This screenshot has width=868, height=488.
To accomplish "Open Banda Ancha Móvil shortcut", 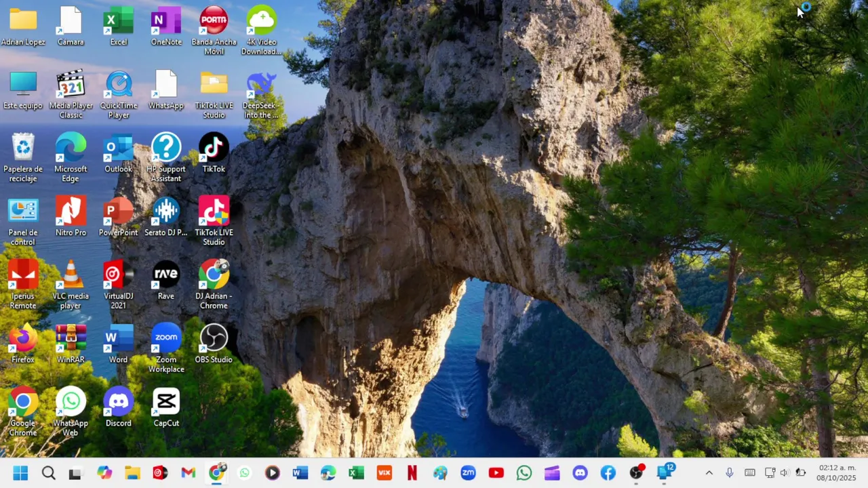I will pos(214,30).
